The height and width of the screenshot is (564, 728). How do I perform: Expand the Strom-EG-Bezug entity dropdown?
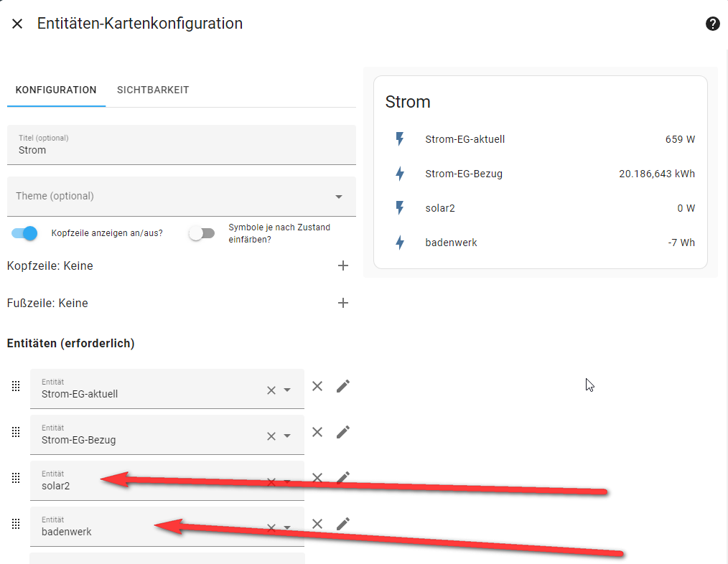click(x=287, y=436)
